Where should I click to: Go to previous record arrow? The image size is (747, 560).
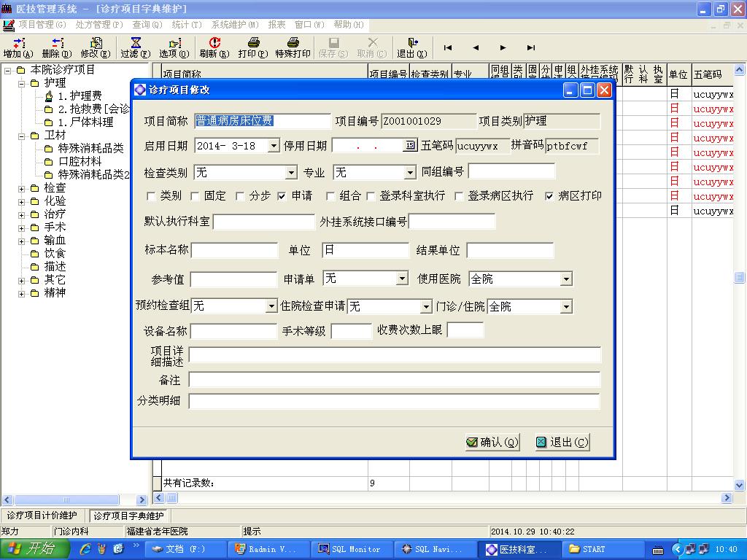tap(476, 47)
